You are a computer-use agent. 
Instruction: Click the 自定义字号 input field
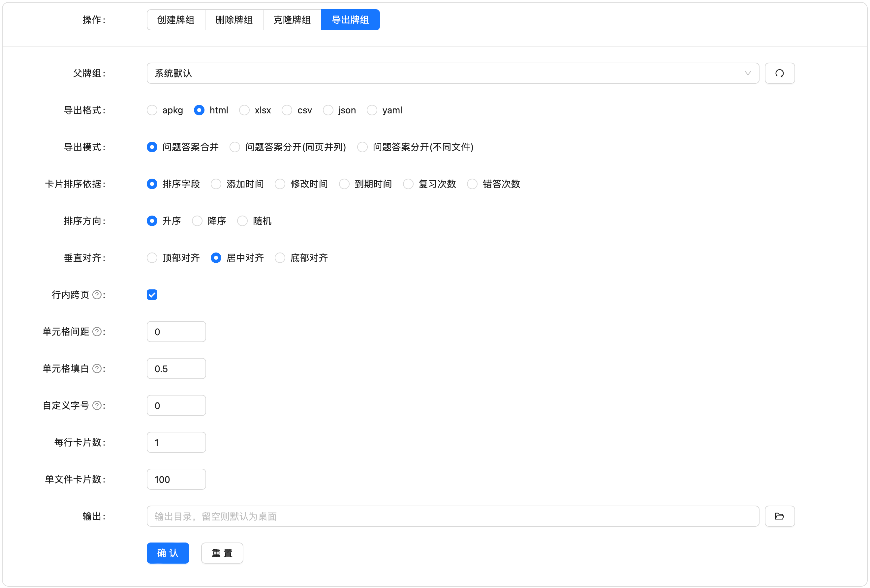pyautogui.click(x=176, y=405)
